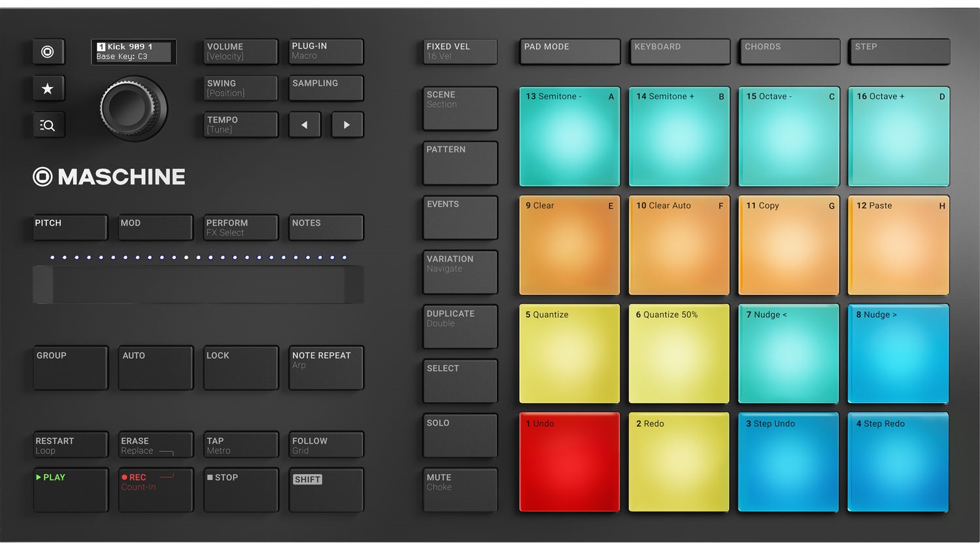Toggle Note Repeat Arp
The height and width of the screenshot is (550, 980).
click(x=326, y=368)
